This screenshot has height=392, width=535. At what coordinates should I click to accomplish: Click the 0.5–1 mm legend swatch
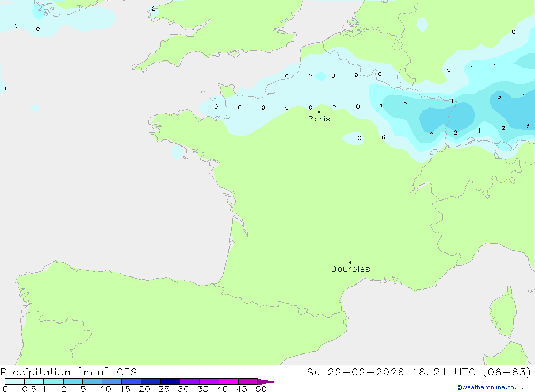point(34,381)
